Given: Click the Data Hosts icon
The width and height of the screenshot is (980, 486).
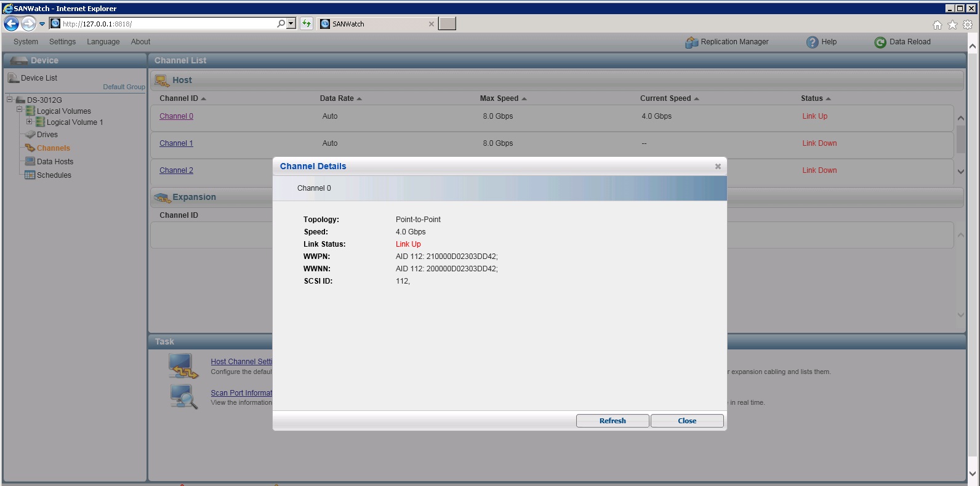Looking at the screenshot, I should [30, 161].
